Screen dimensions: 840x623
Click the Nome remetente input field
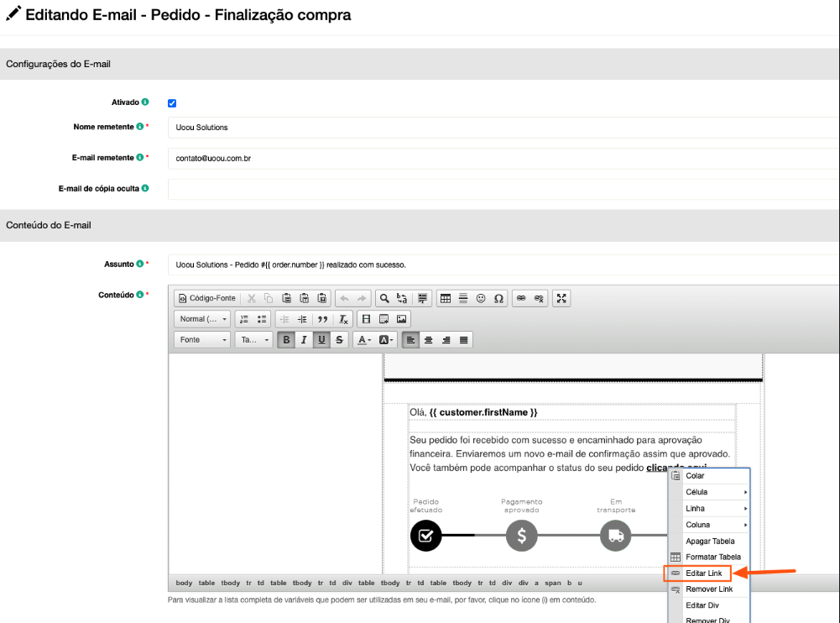pyautogui.click(x=503, y=128)
